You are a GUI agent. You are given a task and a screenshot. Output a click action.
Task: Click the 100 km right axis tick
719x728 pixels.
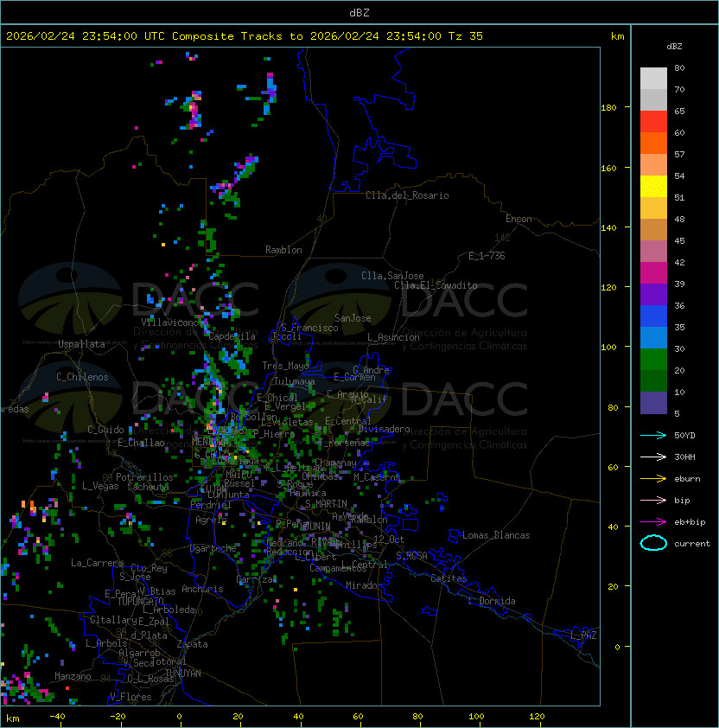pyautogui.click(x=608, y=348)
